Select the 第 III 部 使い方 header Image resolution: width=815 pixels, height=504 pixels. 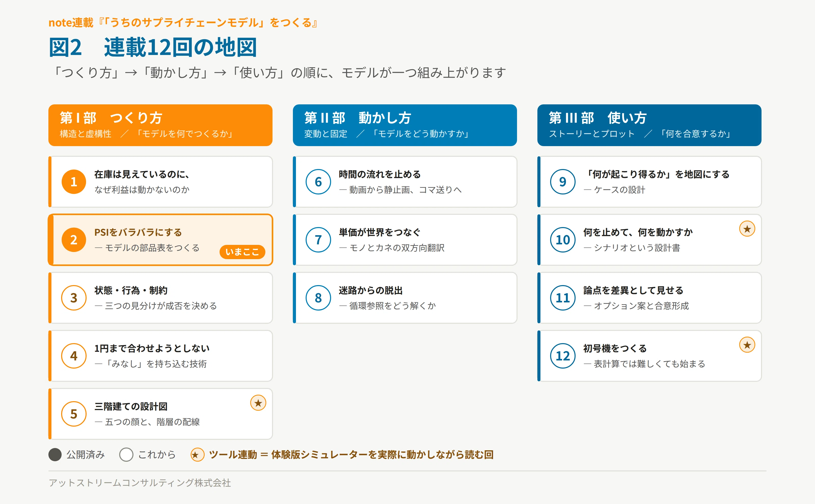[x=649, y=125]
